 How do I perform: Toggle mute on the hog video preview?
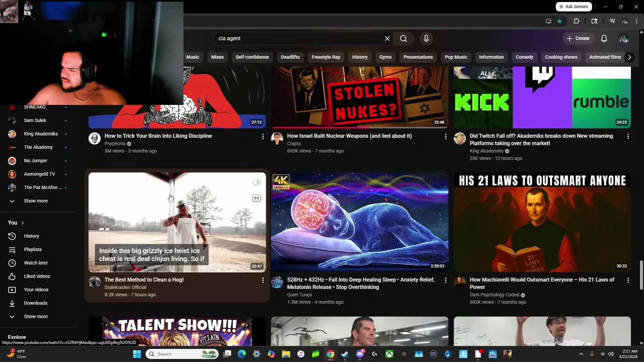click(257, 183)
